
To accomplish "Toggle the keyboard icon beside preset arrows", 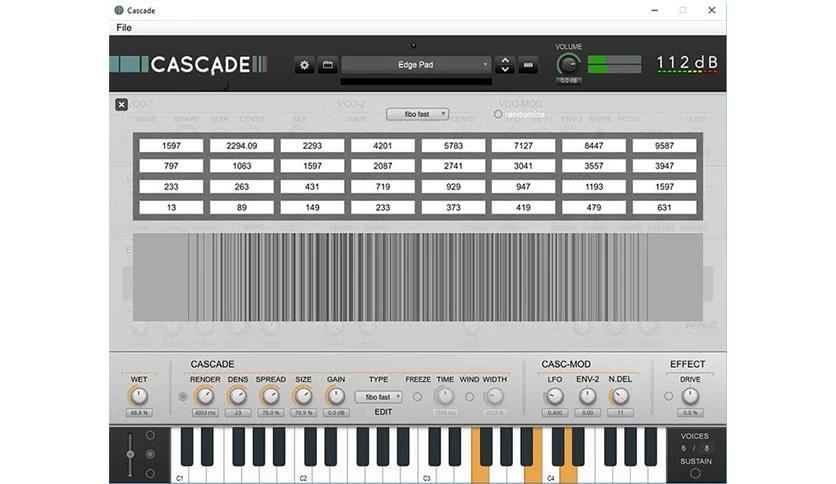I will [x=528, y=65].
